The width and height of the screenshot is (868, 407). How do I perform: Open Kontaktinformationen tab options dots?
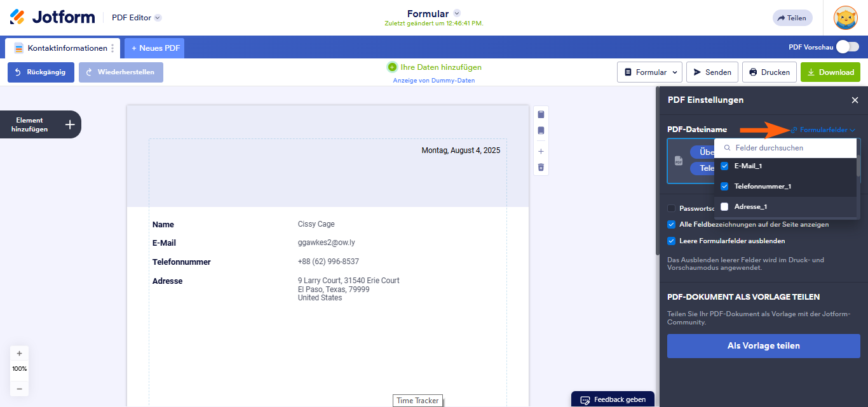[113, 48]
